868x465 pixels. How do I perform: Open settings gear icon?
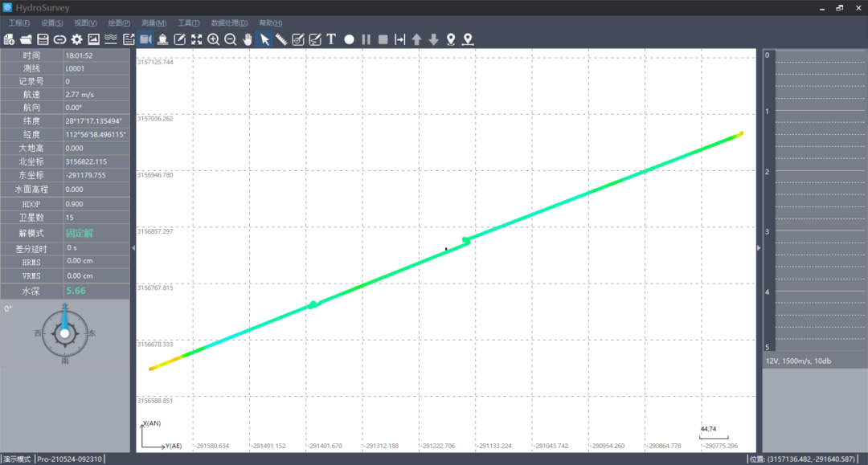pos(77,39)
